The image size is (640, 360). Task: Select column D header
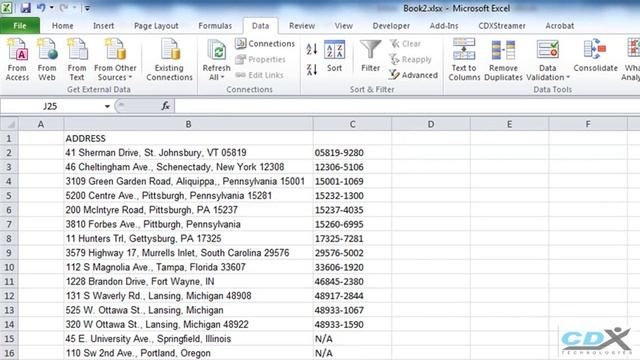point(431,124)
